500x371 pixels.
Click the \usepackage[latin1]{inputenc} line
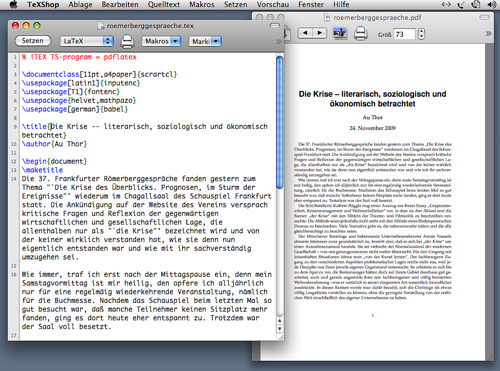pyautogui.click(x=81, y=83)
